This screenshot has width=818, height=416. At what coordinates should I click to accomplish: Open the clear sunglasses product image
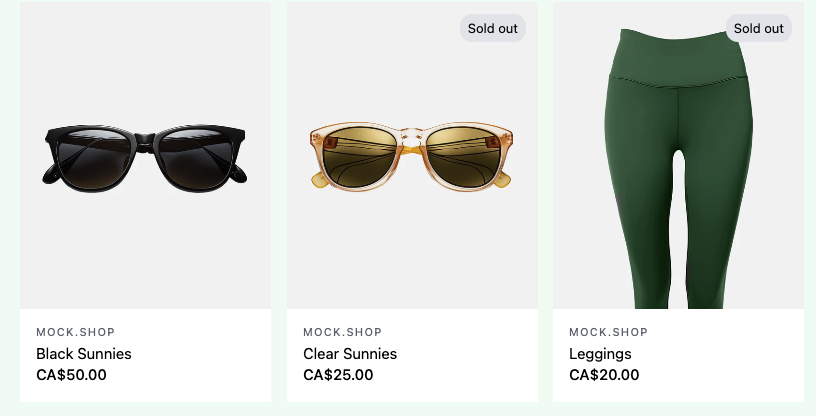click(x=411, y=155)
